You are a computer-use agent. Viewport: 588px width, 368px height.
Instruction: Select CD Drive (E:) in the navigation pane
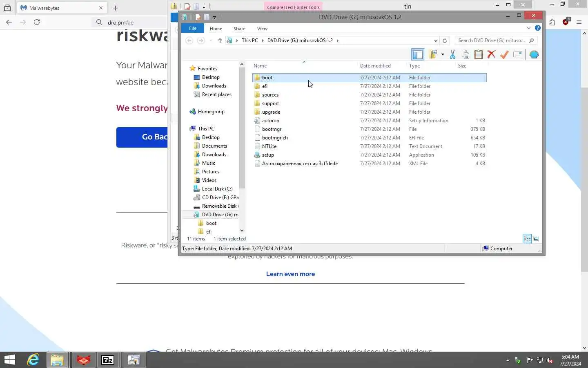coord(220,197)
